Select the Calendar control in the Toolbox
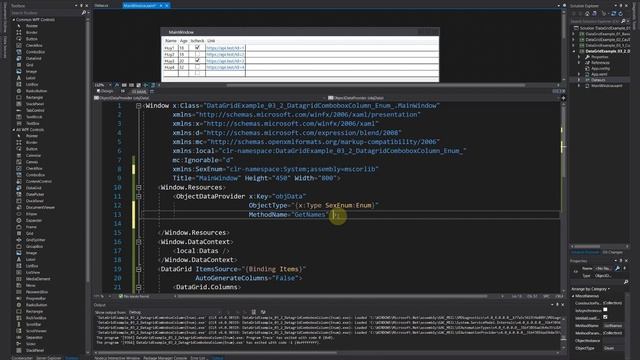The image size is (640, 360). point(33,156)
